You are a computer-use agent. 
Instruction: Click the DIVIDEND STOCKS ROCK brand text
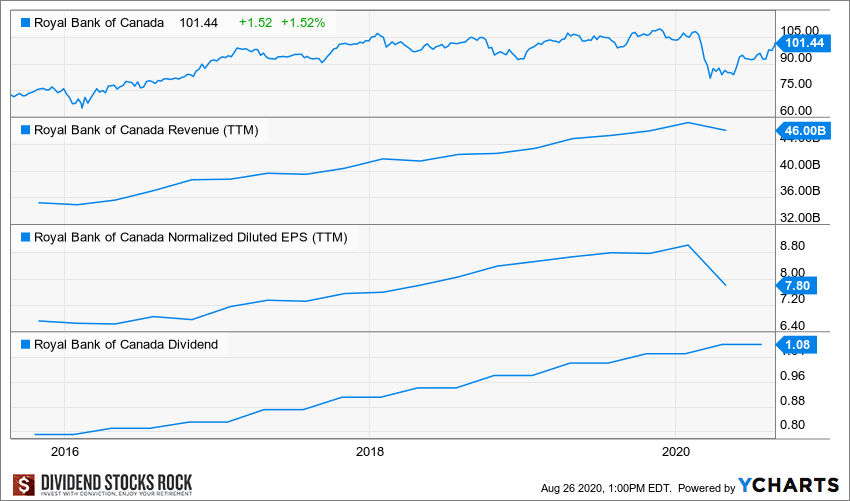tap(117, 481)
